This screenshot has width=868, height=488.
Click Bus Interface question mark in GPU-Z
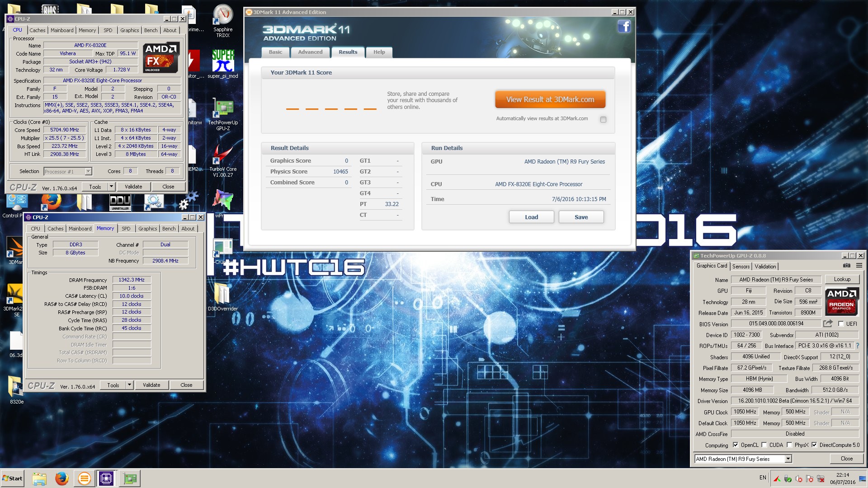coord(857,346)
